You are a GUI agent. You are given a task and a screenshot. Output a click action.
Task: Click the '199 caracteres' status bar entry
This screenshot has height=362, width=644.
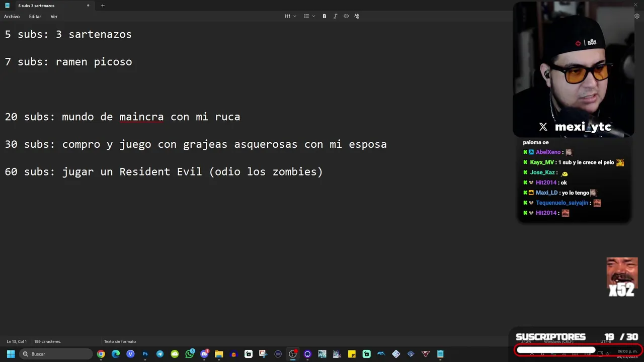47,341
